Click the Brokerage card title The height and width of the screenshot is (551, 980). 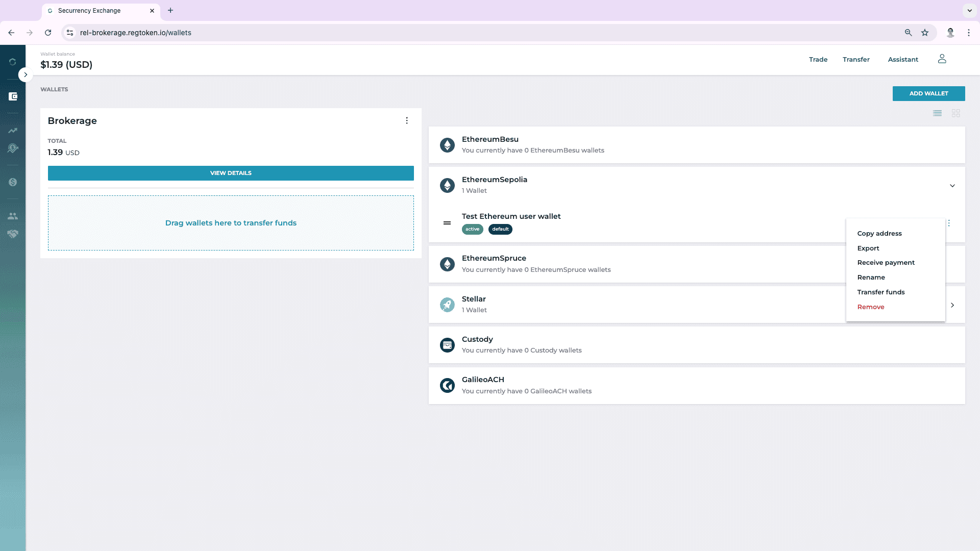coord(72,121)
